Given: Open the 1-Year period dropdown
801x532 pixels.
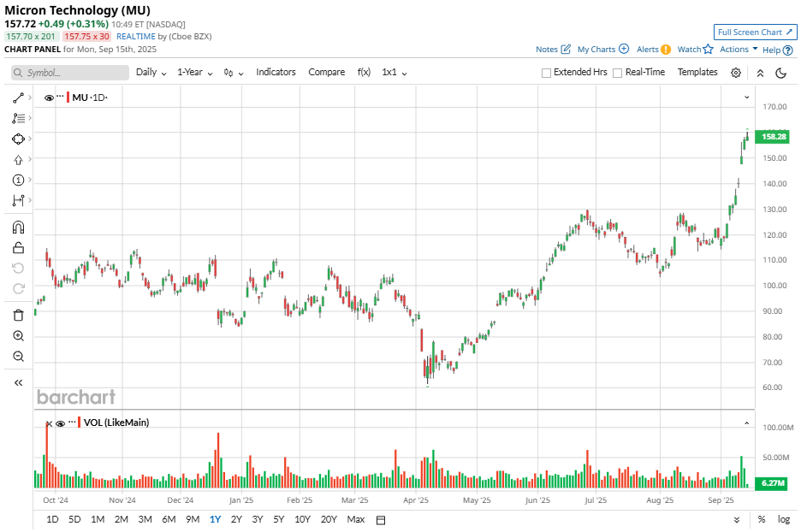Looking at the screenshot, I should (194, 73).
